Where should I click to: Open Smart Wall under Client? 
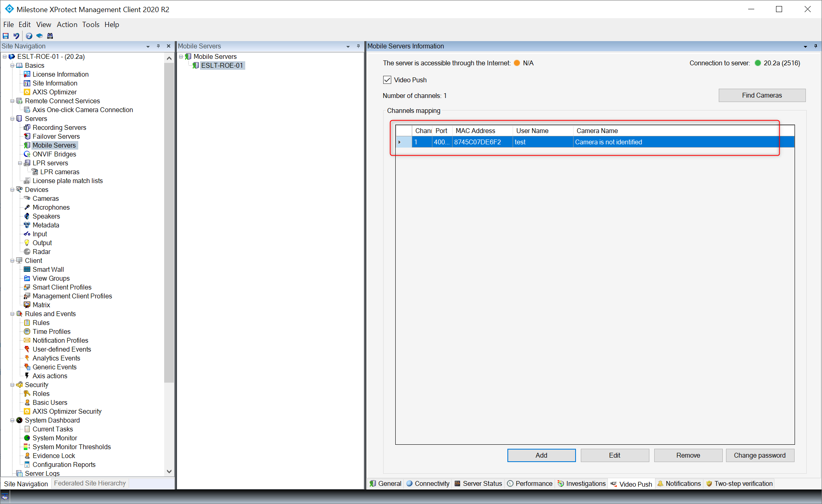[48, 269]
